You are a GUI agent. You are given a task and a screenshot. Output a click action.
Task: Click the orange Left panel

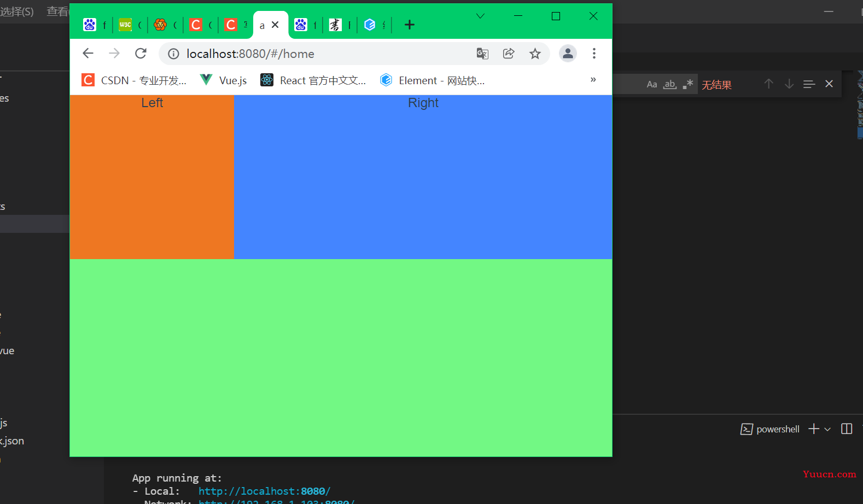tap(151, 177)
